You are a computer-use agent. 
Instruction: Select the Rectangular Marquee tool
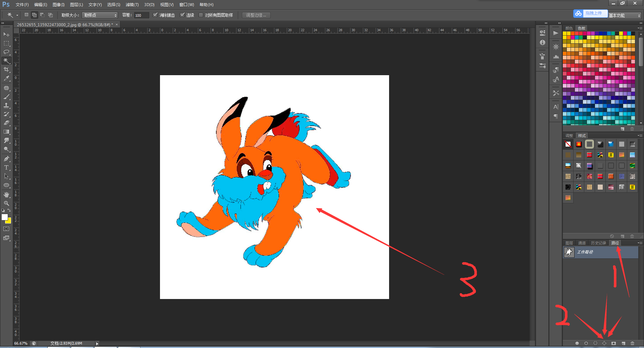click(x=6, y=43)
